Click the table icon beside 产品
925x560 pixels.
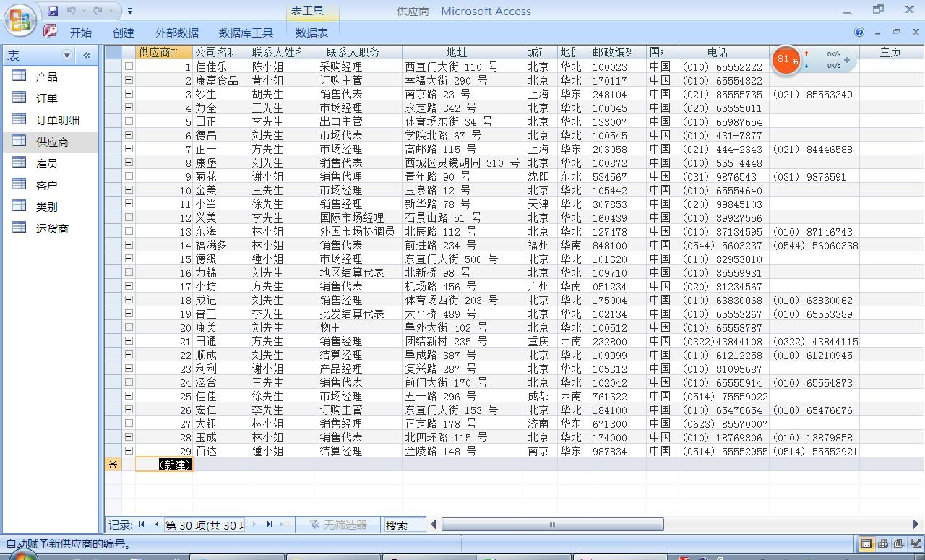pyautogui.click(x=19, y=76)
